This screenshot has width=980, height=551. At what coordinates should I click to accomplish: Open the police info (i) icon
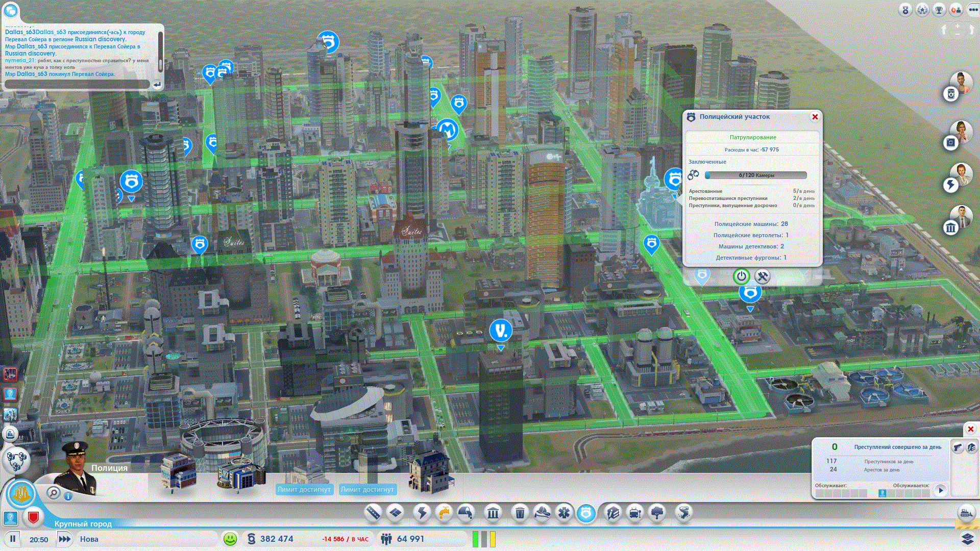68,495
